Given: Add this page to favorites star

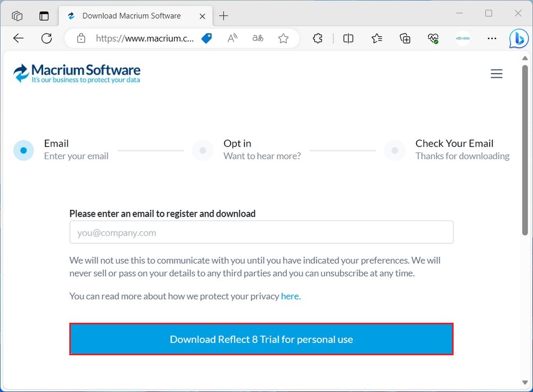Looking at the screenshot, I should (x=283, y=38).
